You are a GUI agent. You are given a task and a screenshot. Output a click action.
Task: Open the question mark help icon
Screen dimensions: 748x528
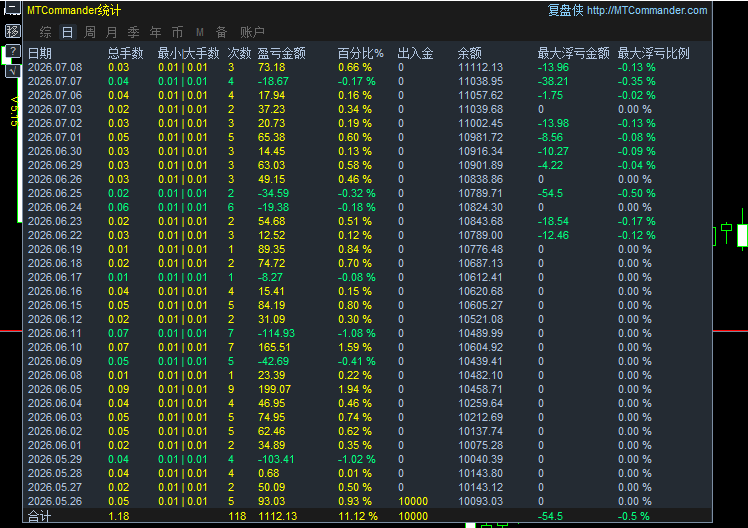(x=13, y=51)
